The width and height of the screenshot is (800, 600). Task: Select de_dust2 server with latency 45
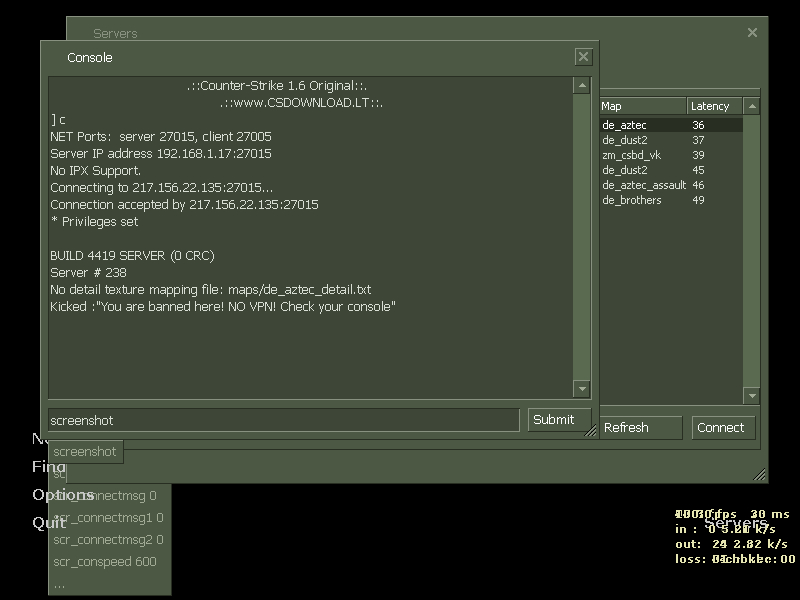pyautogui.click(x=671, y=170)
